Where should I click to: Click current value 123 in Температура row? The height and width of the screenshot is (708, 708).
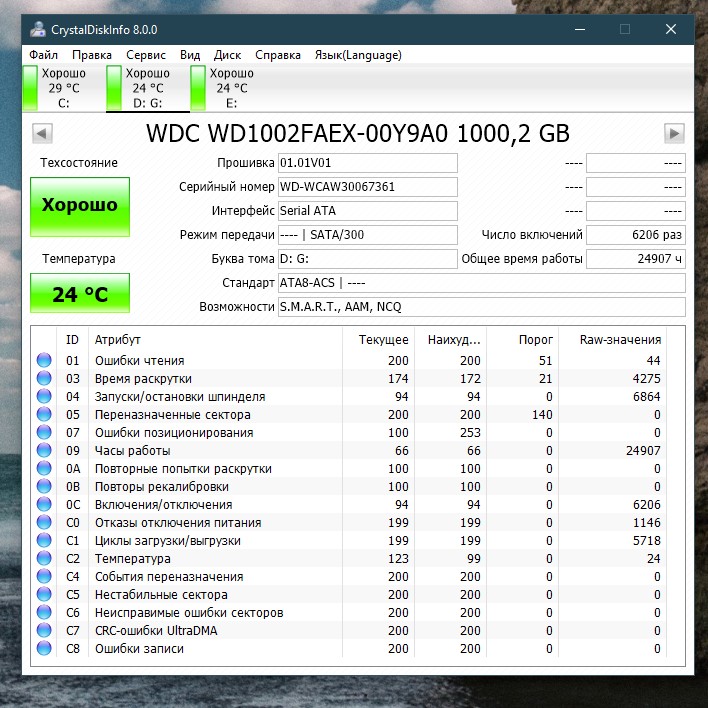click(398, 559)
